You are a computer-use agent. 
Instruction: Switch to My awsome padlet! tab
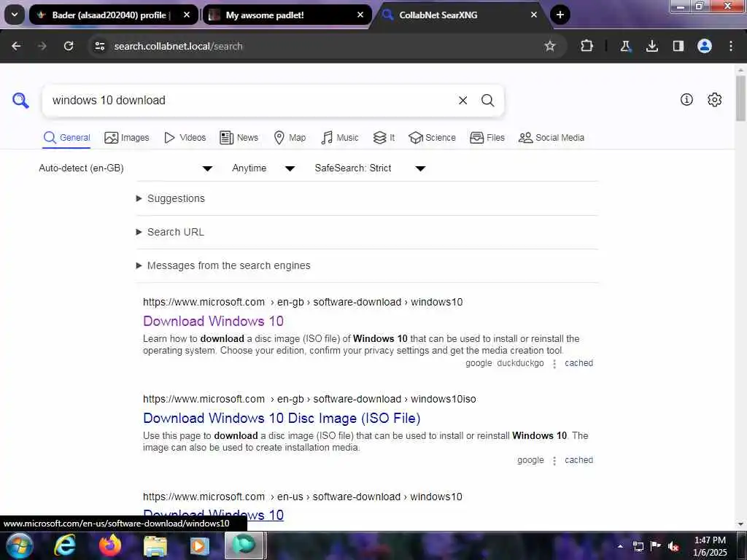coord(287,15)
